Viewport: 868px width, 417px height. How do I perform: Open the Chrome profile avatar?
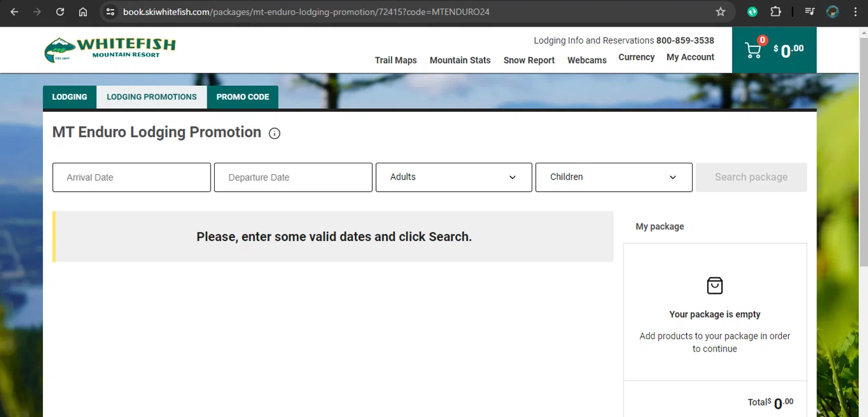[833, 12]
